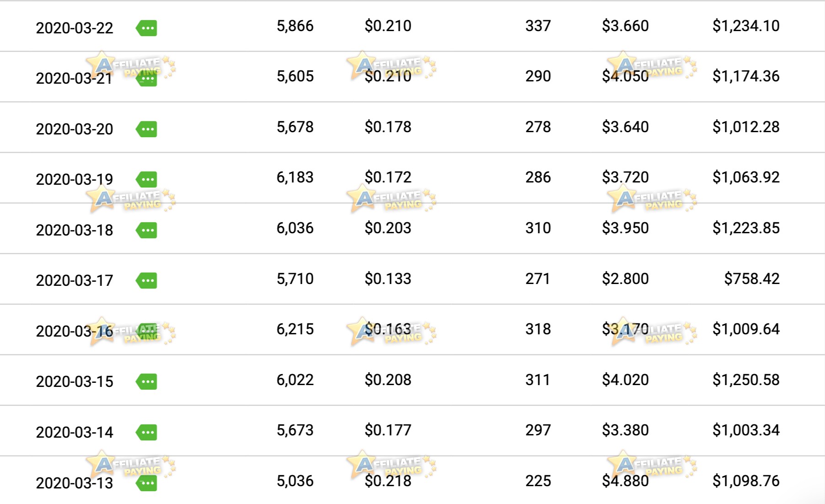Image resolution: width=825 pixels, height=504 pixels.
Task: Open the green tag icon for 2020-03-19
Action: [x=147, y=179]
